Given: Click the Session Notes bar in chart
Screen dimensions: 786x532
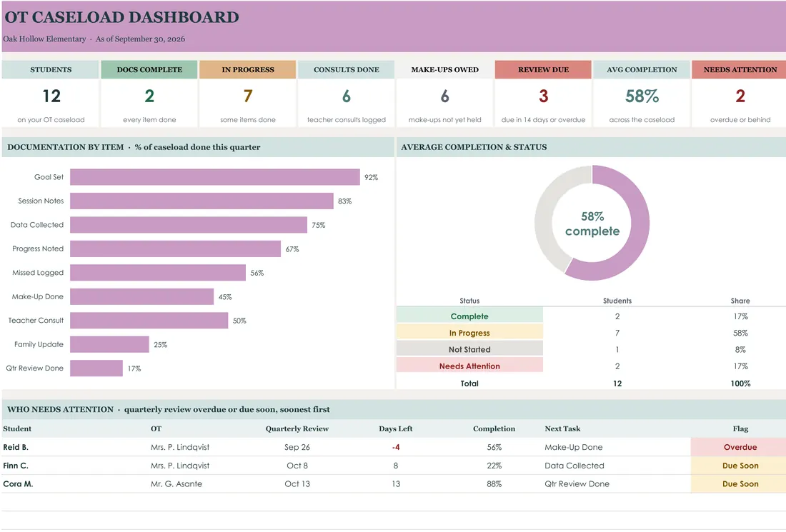Looking at the screenshot, I should pyautogui.click(x=202, y=201).
